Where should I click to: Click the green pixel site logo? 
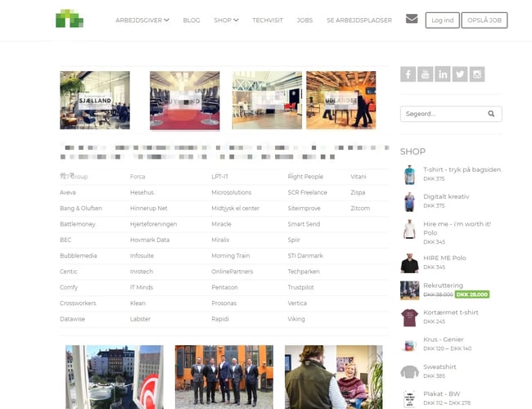coord(70,18)
